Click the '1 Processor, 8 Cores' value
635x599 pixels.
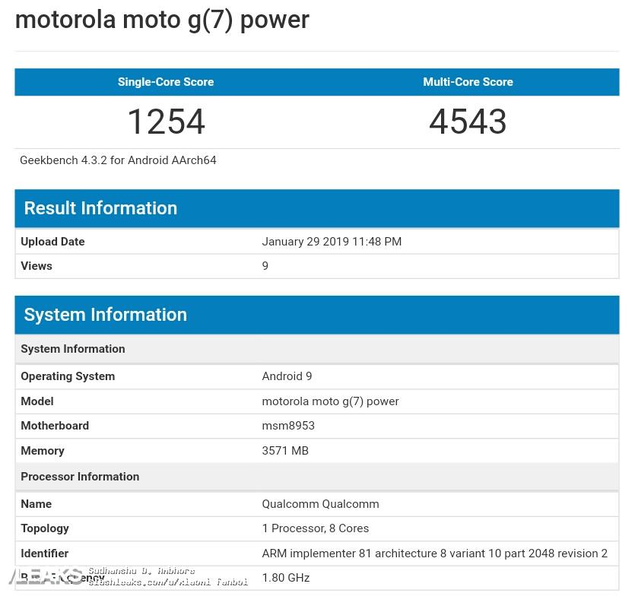pyautogui.click(x=315, y=529)
